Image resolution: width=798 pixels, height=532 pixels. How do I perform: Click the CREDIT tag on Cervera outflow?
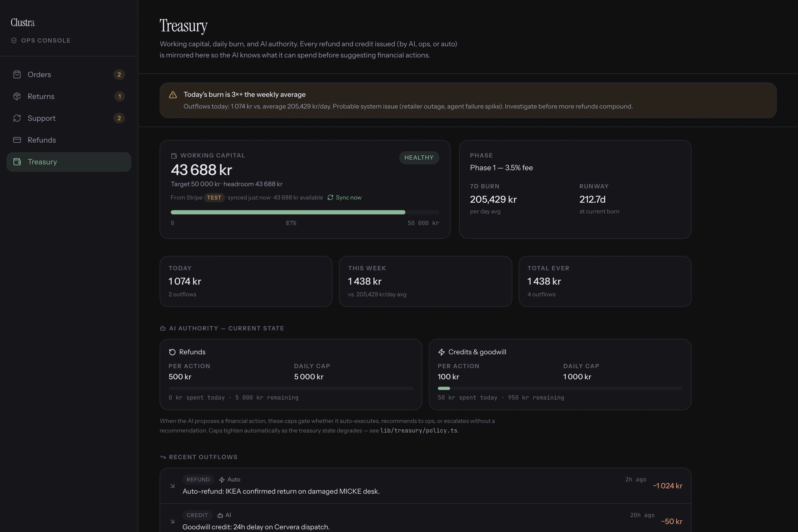point(197,515)
